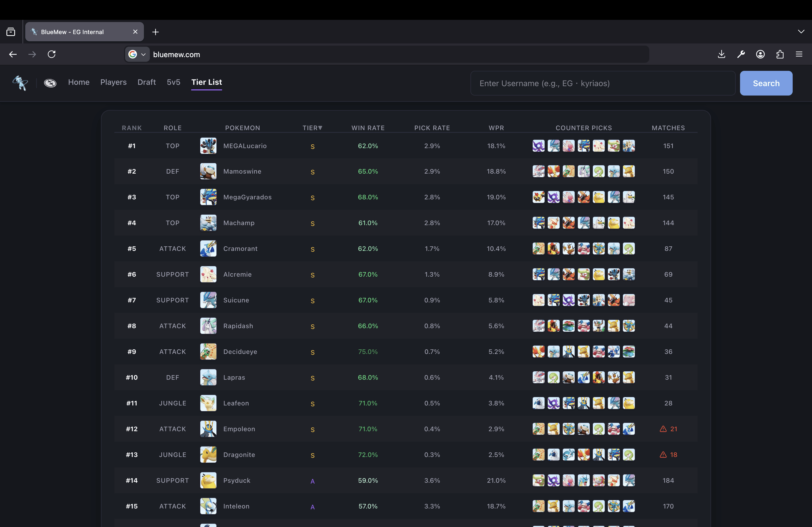This screenshot has width=812, height=527.
Task: Click the BlueMew Mew logo icon
Action: pos(20,83)
